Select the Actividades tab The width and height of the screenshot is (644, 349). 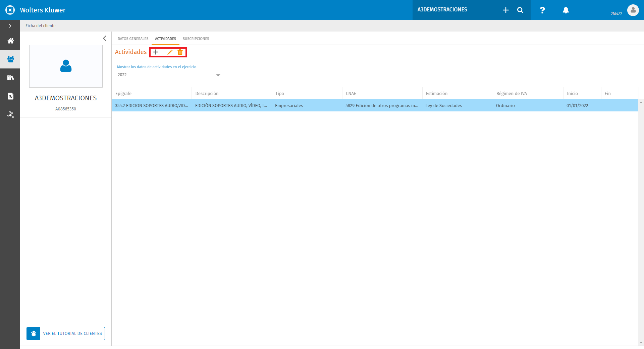[x=165, y=39]
